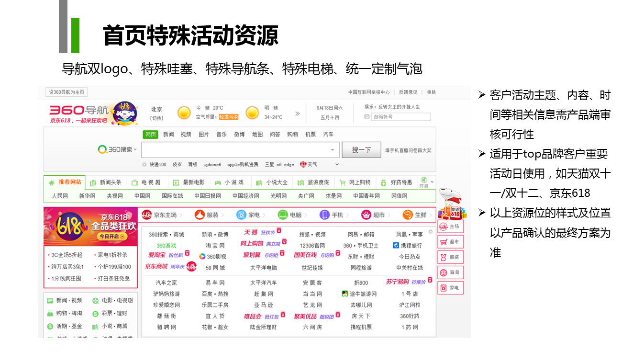Image resolution: width=644 pixels, height=363 pixels.
Task: Select 超市 cart in the floating side elevator
Action: [x=450, y=242]
